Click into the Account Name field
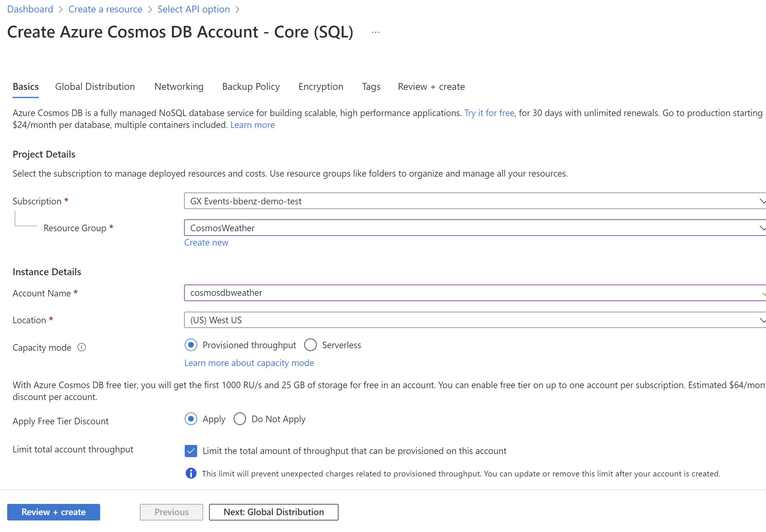 (475, 293)
